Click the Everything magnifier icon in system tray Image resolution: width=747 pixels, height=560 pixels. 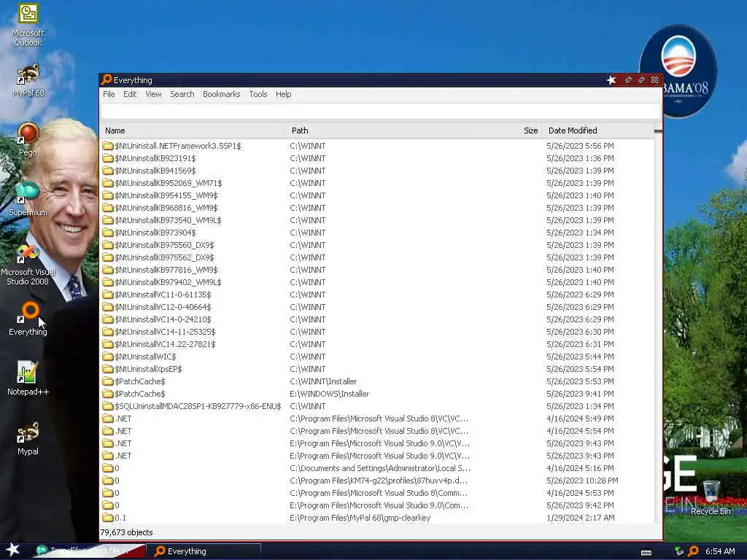[x=693, y=551]
